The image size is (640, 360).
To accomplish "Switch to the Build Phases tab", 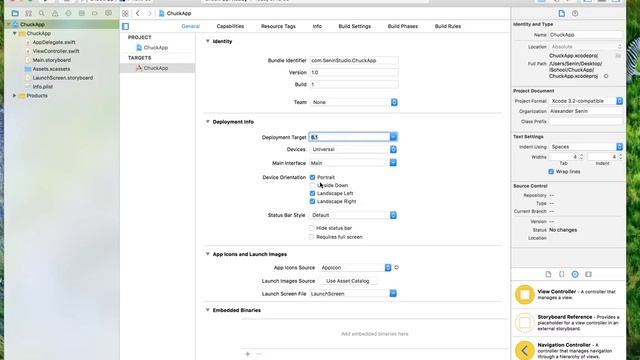I will [403, 26].
